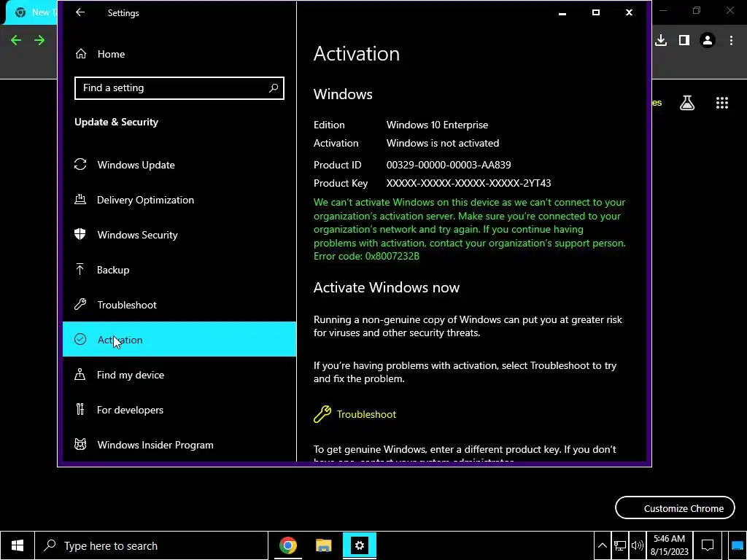The width and height of the screenshot is (747, 560).
Task: Click the Product Key value ending 2YT43
Action: (x=469, y=183)
